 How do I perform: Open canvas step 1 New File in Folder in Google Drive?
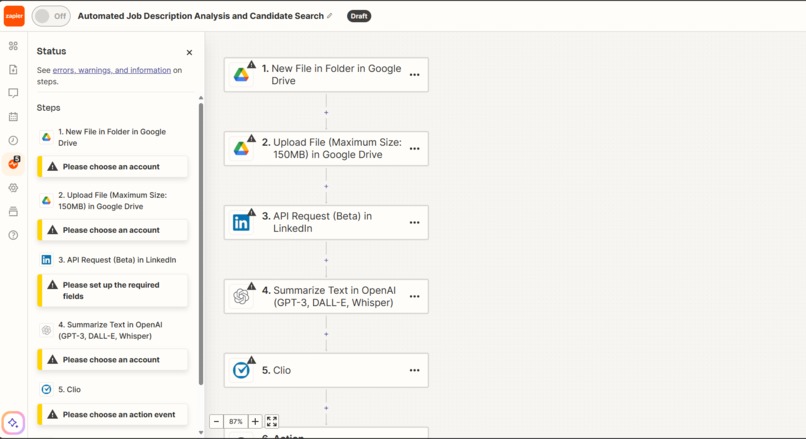tap(326, 75)
